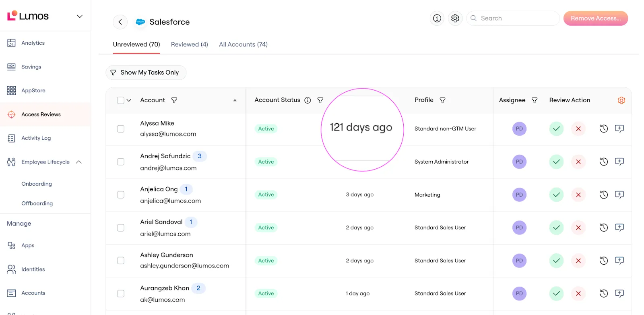Click into the Search field
Screen dimensions: 644x315
point(513,19)
